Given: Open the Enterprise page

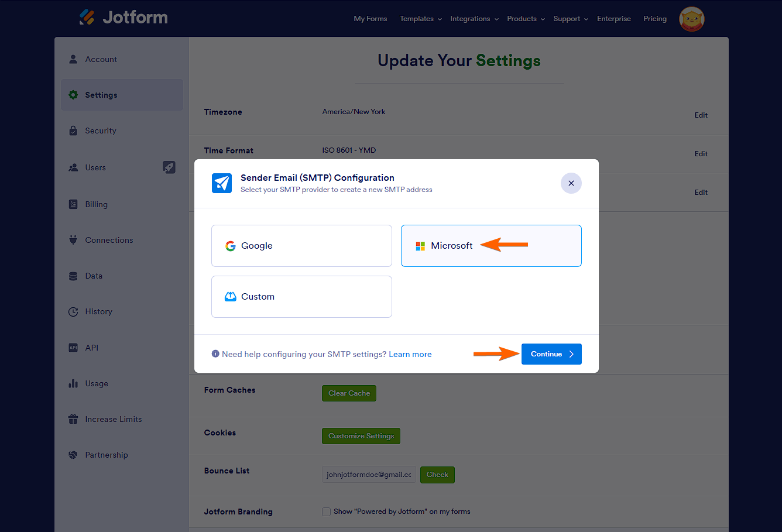Looking at the screenshot, I should click(614, 19).
